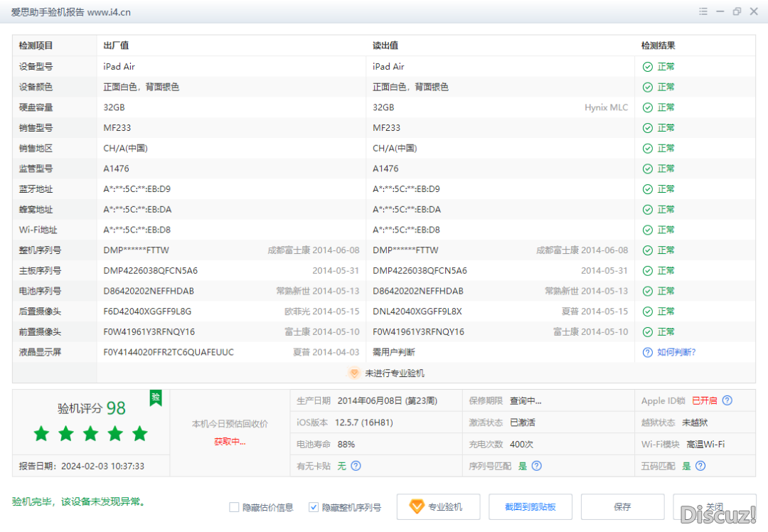768x532 pixels.
Task: Click the 检测结果 column header
Action: click(658, 46)
